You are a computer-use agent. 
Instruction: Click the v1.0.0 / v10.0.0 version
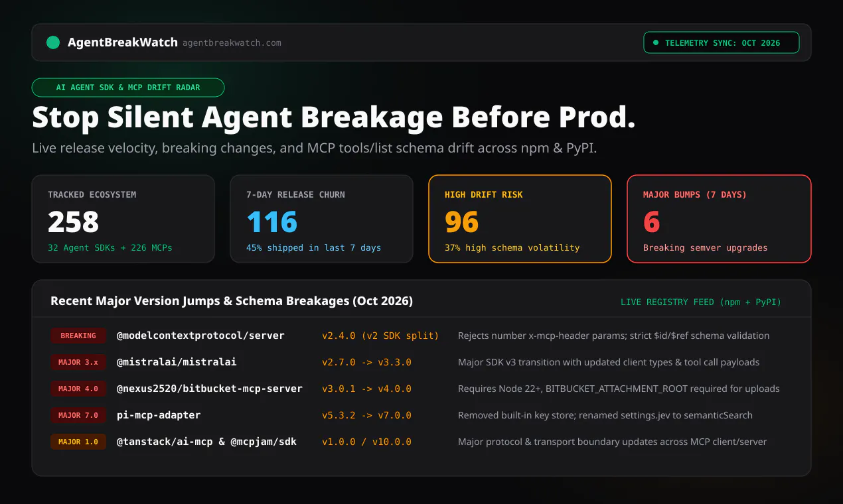(x=366, y=442)
